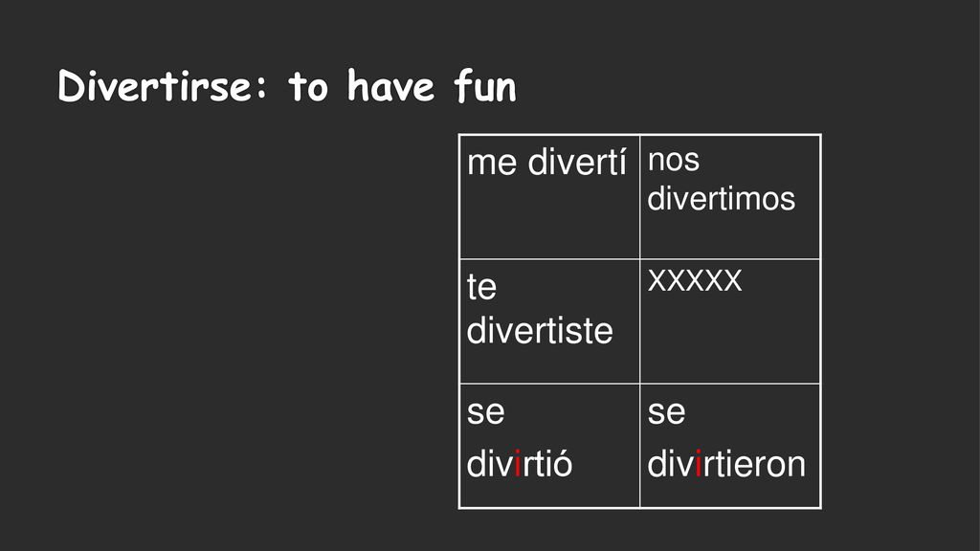Click "se" above the word divirtieron
This screenshot has height=551, width=980.
666,412
